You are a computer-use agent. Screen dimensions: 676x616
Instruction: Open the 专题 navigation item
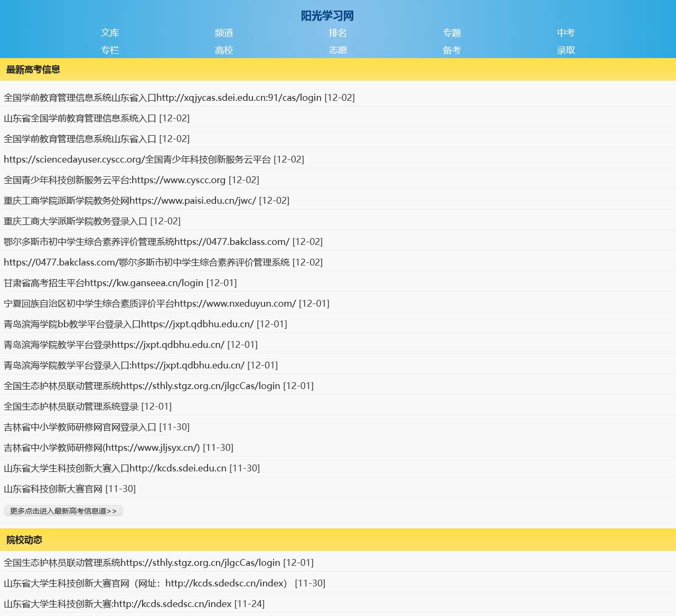tap(452, 33)
